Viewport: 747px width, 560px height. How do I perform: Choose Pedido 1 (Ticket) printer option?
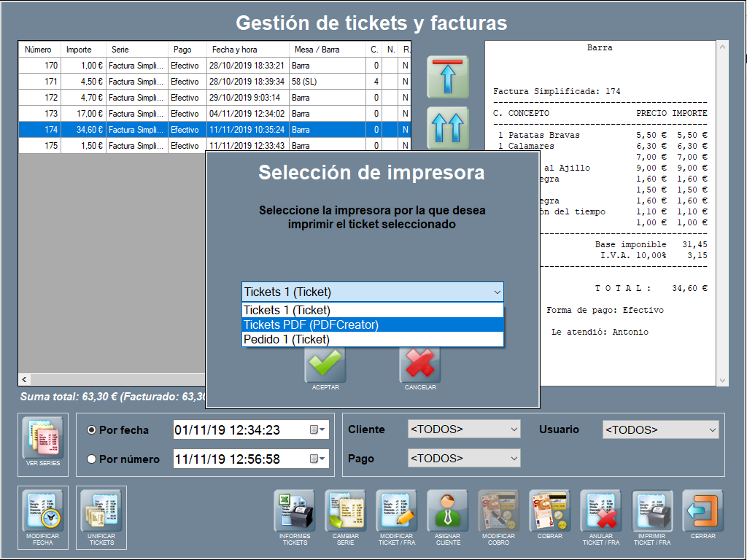372,340
